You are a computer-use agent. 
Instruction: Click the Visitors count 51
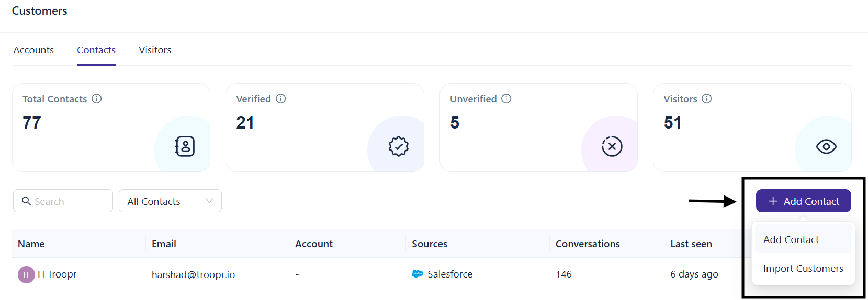673,123
